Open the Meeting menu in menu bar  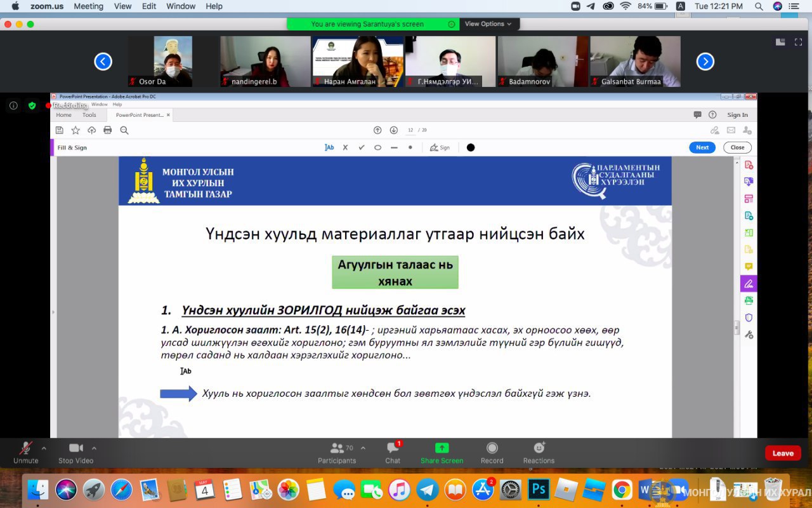(88, 6)
